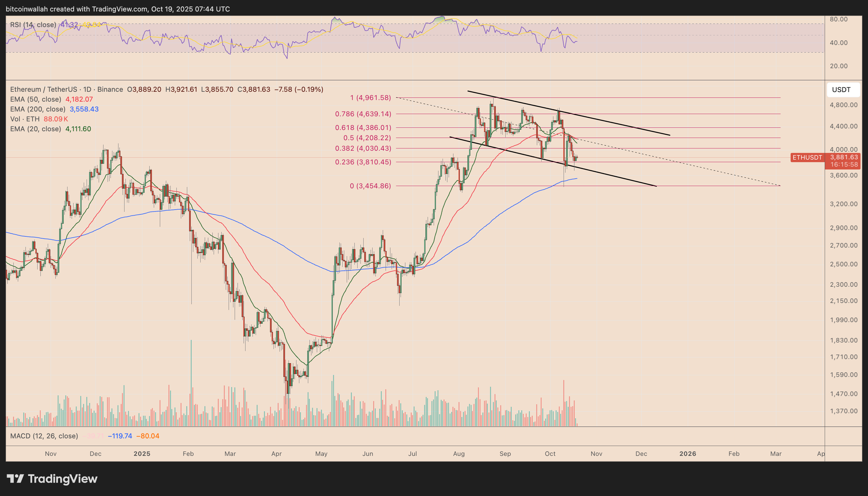Select the EMA (50, close) legend
Image resolution: width=868 pixels, height=496 pixels.
tap(35, 99)
